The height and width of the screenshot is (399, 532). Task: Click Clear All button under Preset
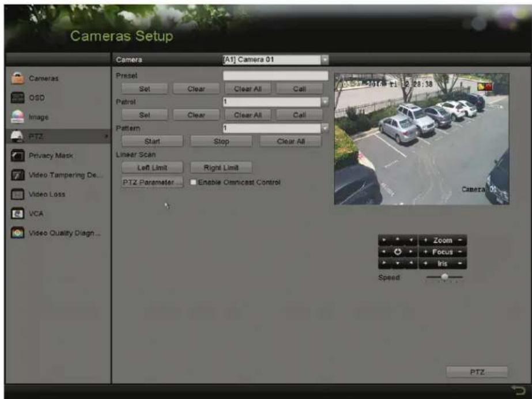(248, 89)
